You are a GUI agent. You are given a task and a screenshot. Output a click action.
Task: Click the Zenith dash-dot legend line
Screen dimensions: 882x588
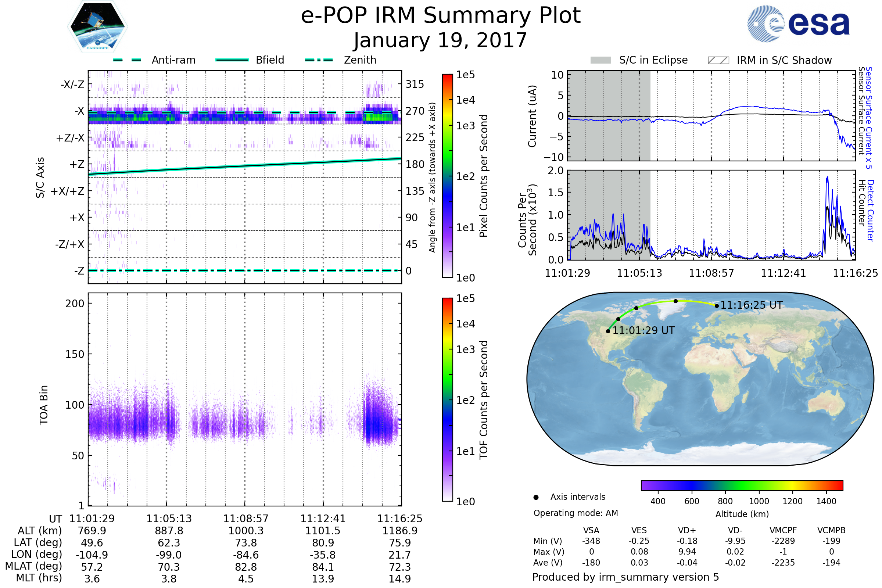(319, 60)
